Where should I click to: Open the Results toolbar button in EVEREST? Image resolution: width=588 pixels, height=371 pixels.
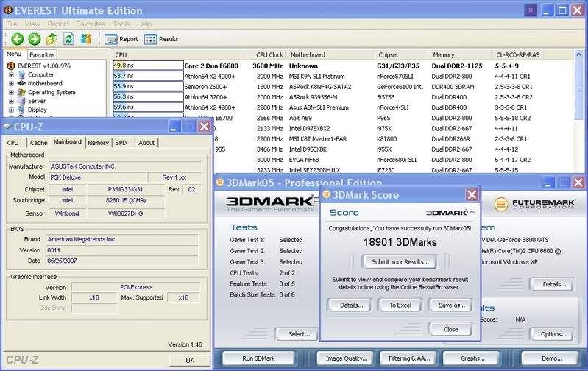point(161,39)
